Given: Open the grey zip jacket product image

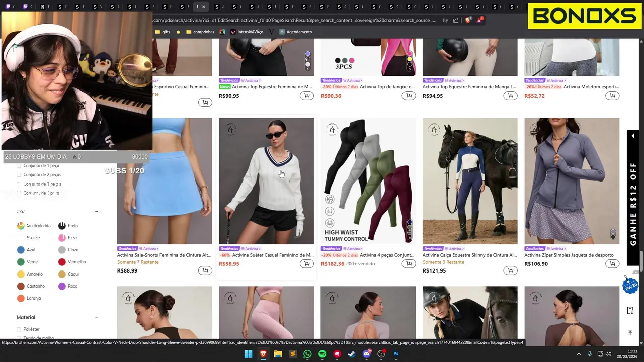Looking at the screenshot, I should [572, 181].
